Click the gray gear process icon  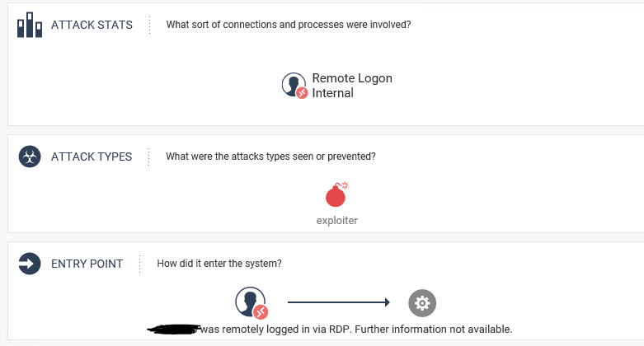tap(422, 303)
